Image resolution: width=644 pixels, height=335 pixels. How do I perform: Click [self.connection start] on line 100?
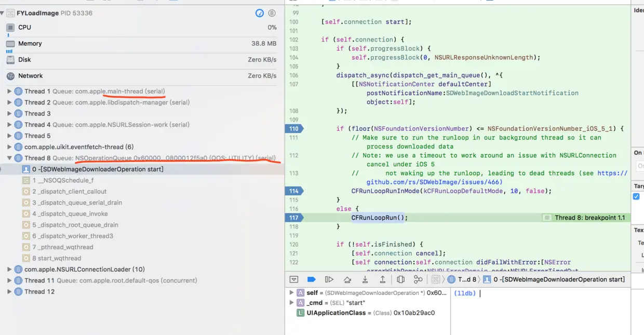tap(366, 22)
